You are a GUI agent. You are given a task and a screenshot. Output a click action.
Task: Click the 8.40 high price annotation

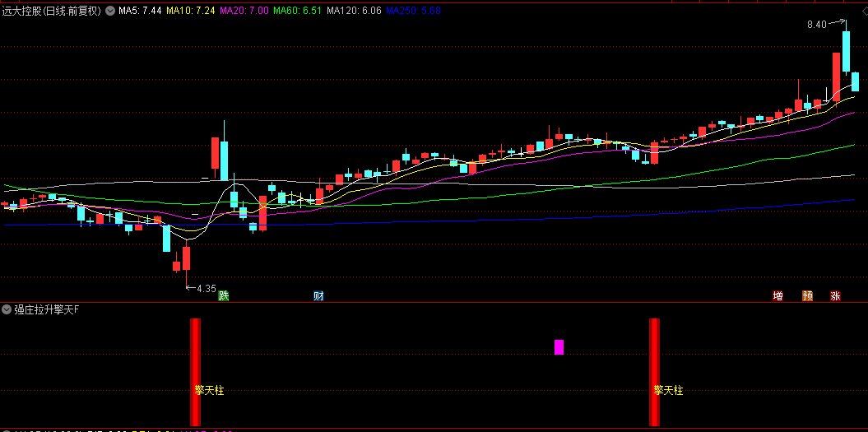click(x=816, y=25)
